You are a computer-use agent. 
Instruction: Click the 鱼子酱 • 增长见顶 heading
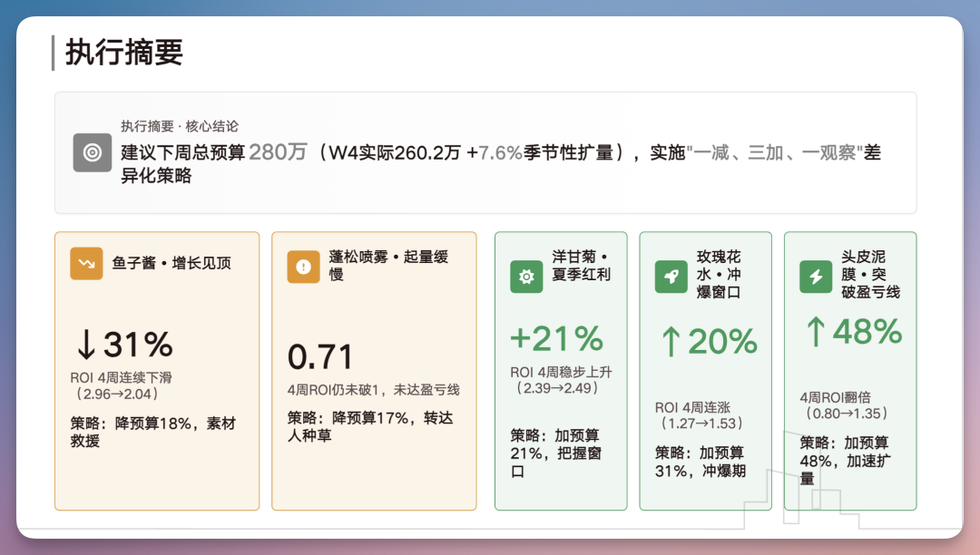(x=171, y=263)
